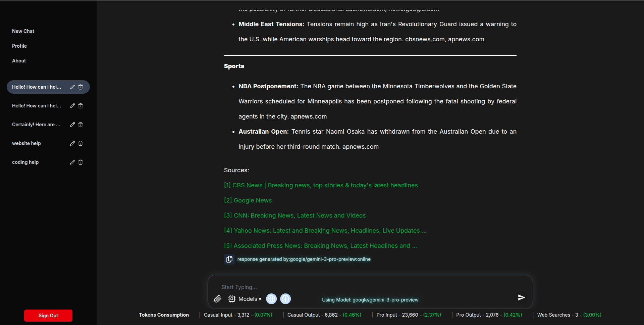Click the Sports section heading
The height and width of the screenshot is (325, 644).
point(234,66)
